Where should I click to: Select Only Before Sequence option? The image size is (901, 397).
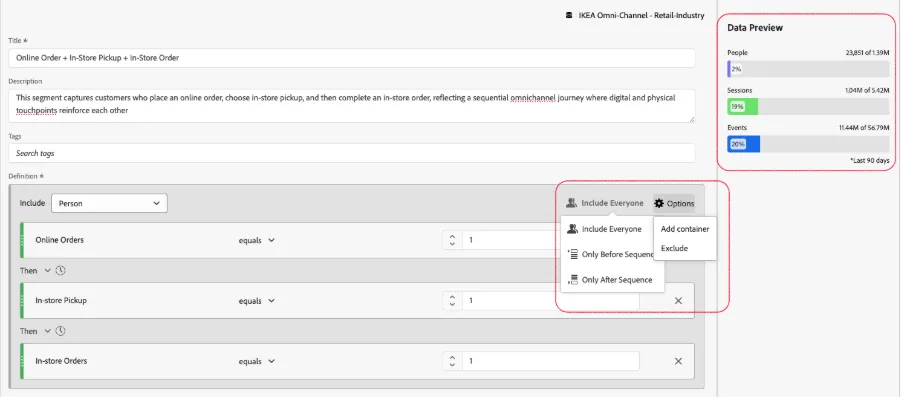610,255
